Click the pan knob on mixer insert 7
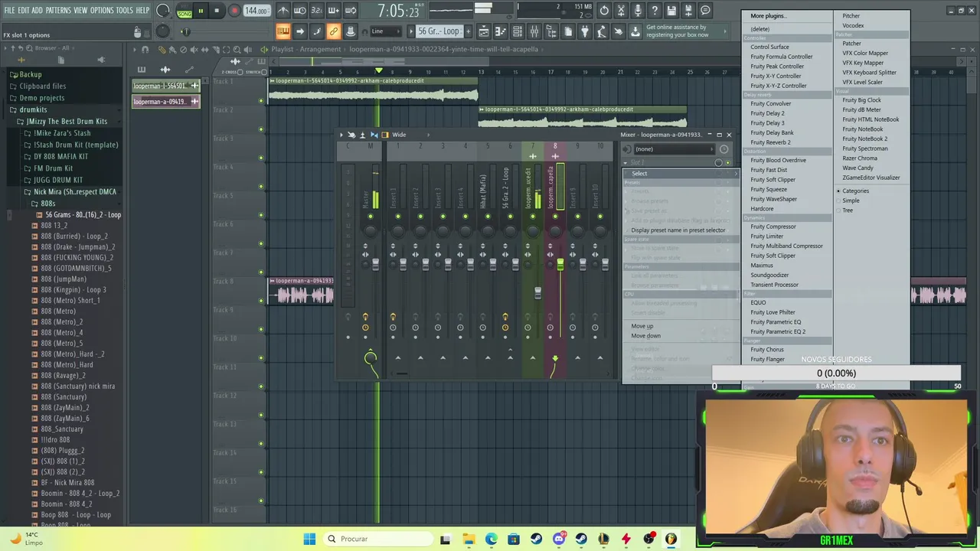980x551 pixels. (533, 231)
